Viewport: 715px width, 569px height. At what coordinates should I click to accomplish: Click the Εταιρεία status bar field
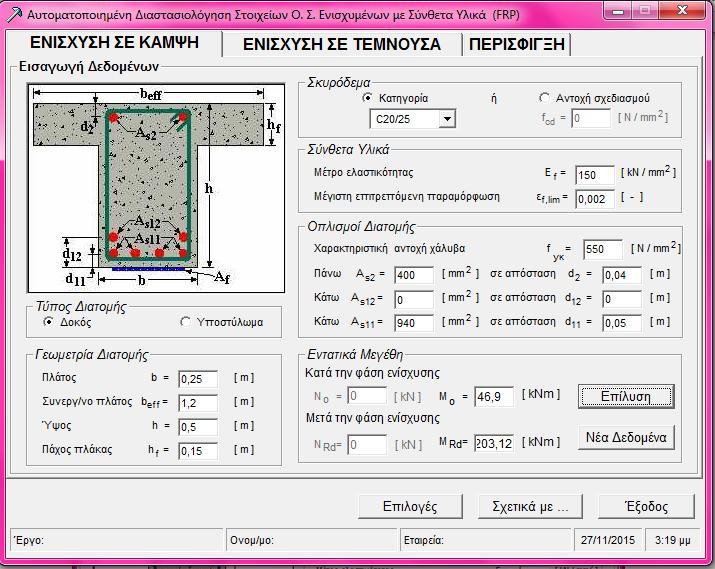coord(485,540)
